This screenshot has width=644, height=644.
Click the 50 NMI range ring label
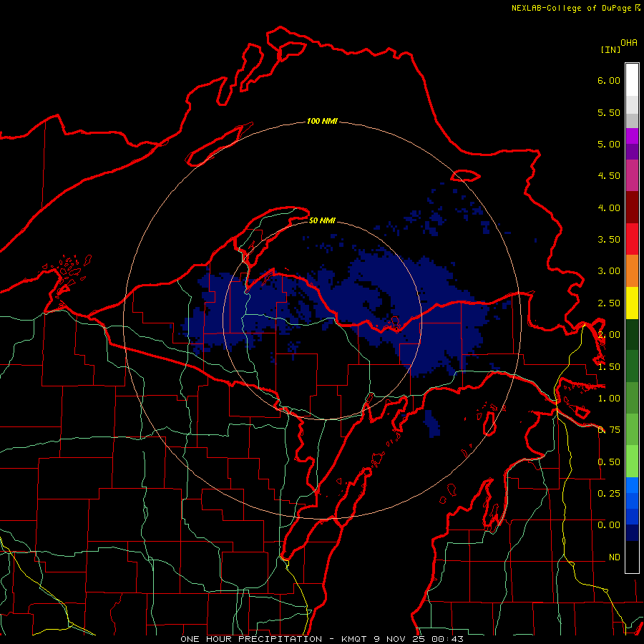coord(322,220)
